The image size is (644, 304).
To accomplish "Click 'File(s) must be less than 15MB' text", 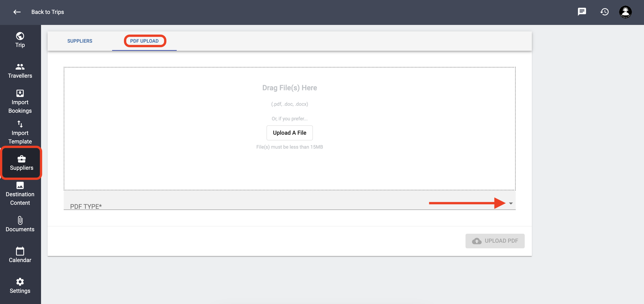I will point(289,147).
